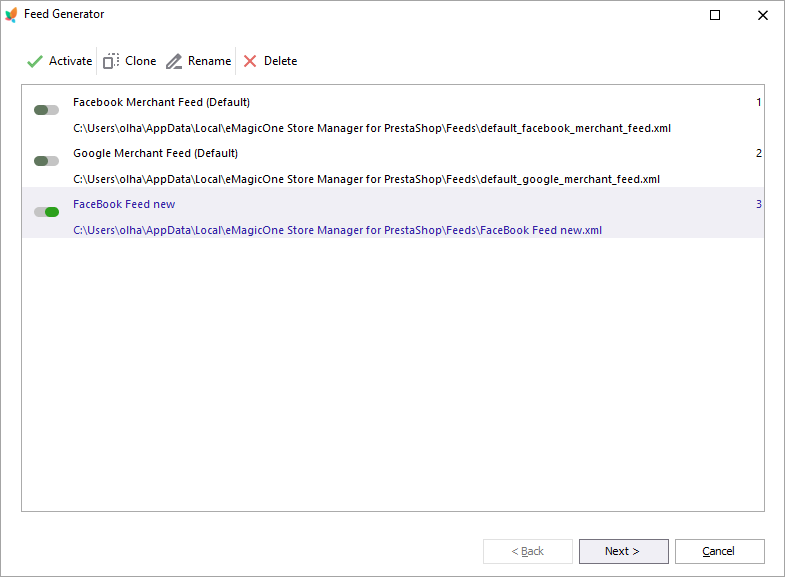This screenshot has height=577, width=785.
Task: Click the Rename pencil icon
Action: [174, 61]
